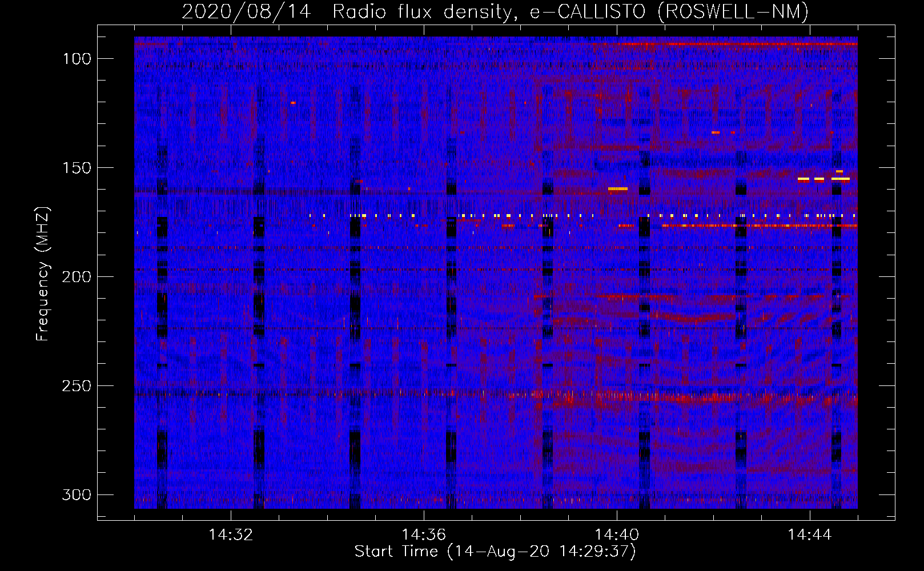Image resolution: width=924 pixels, height=571 pixels.
Task: Select the frequency tick label 150
Action: pyautogui.click(x=77, y=168)
